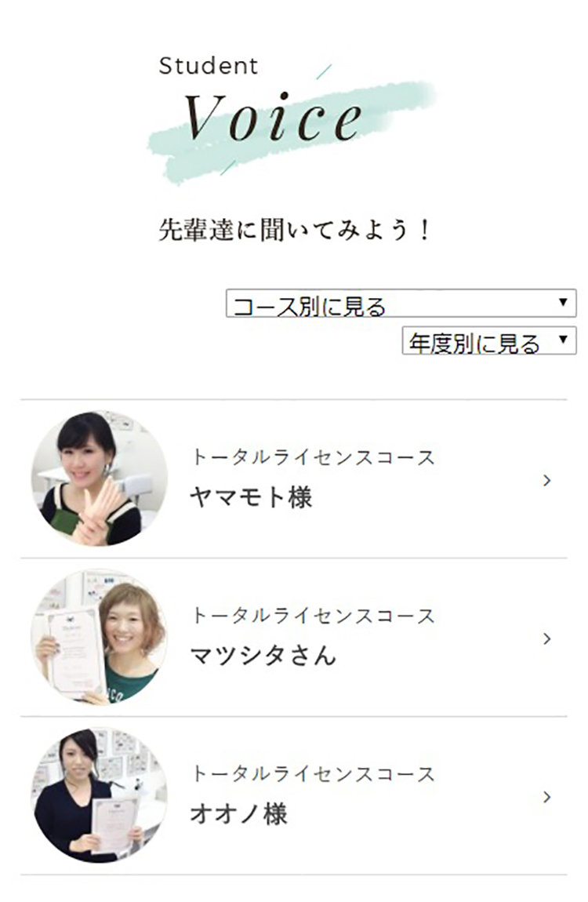Viewport: 588px width, 902px height.
Task: Click the triangle arrow on コース別に見る select
Action: click(x=563, y=302)
